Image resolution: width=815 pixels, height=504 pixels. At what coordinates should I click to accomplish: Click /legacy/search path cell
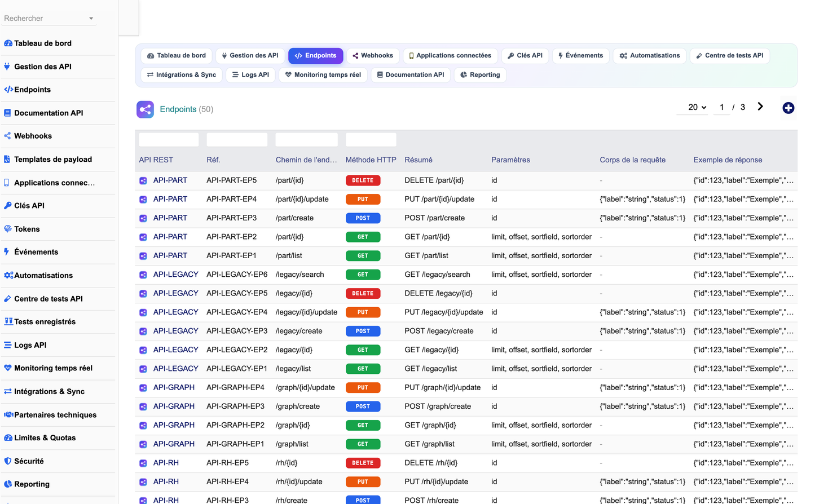(x=300, y=275)
